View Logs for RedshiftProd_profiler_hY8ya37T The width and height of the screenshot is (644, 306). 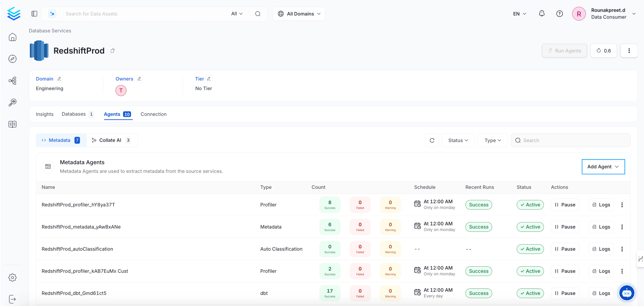(601, 205)
